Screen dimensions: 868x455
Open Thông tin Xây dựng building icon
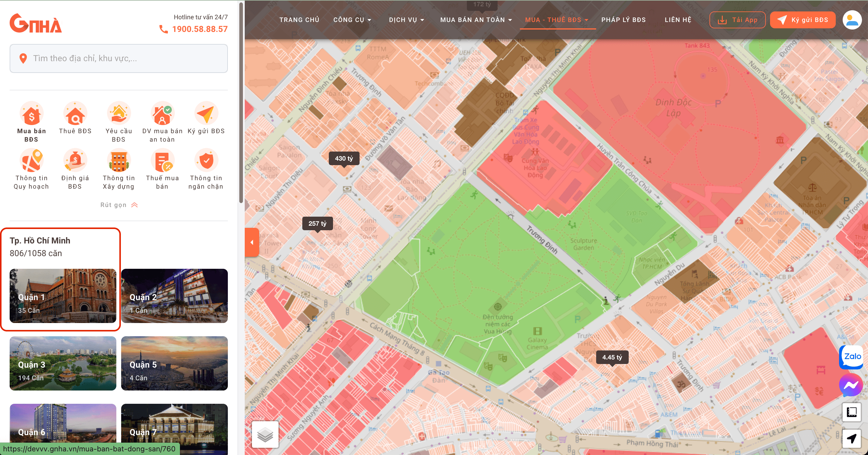click(119, 161)
